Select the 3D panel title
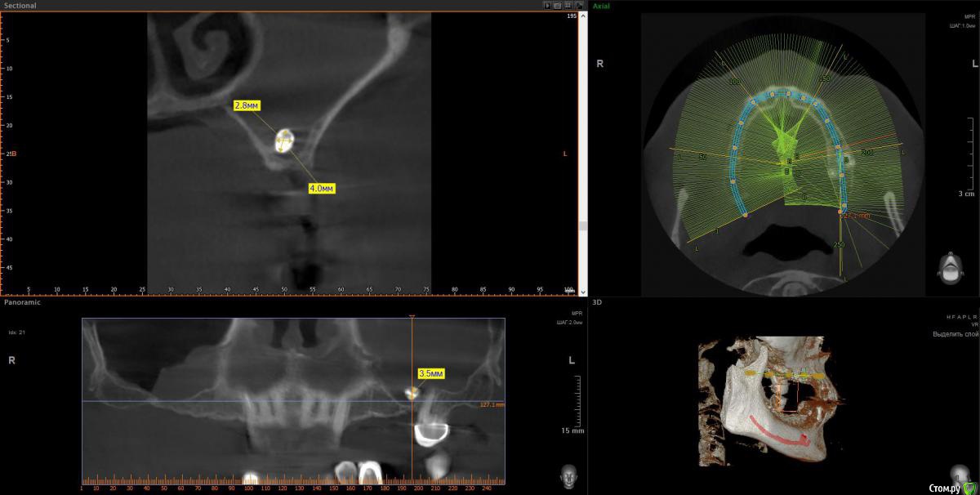This screenshot has width=980, height=495. tap(597, 302)
